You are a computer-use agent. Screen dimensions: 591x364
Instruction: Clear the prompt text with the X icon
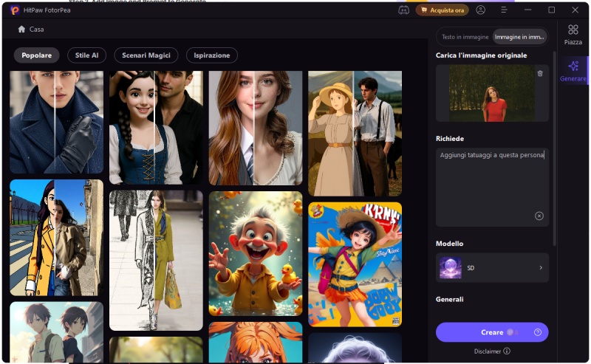[539, 216]
